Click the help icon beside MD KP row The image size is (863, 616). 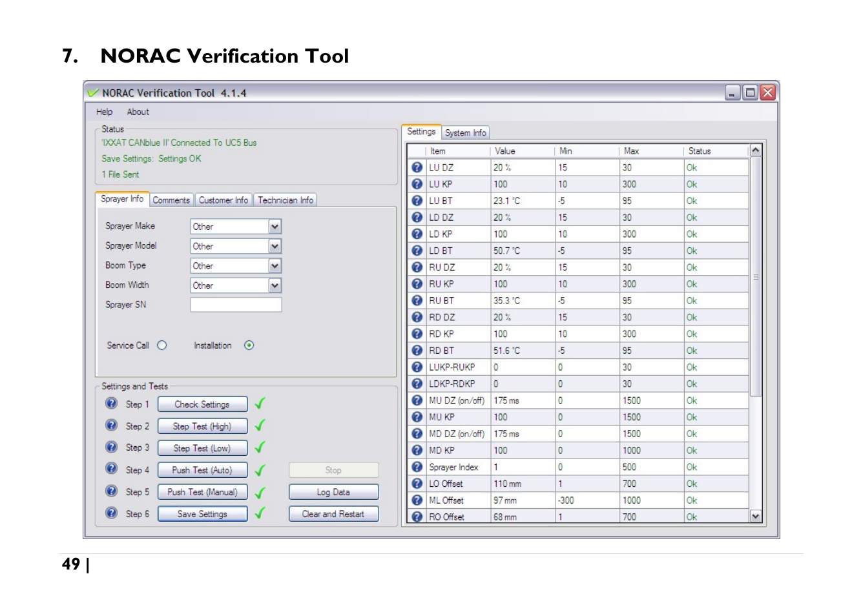(x=417, y=450)
